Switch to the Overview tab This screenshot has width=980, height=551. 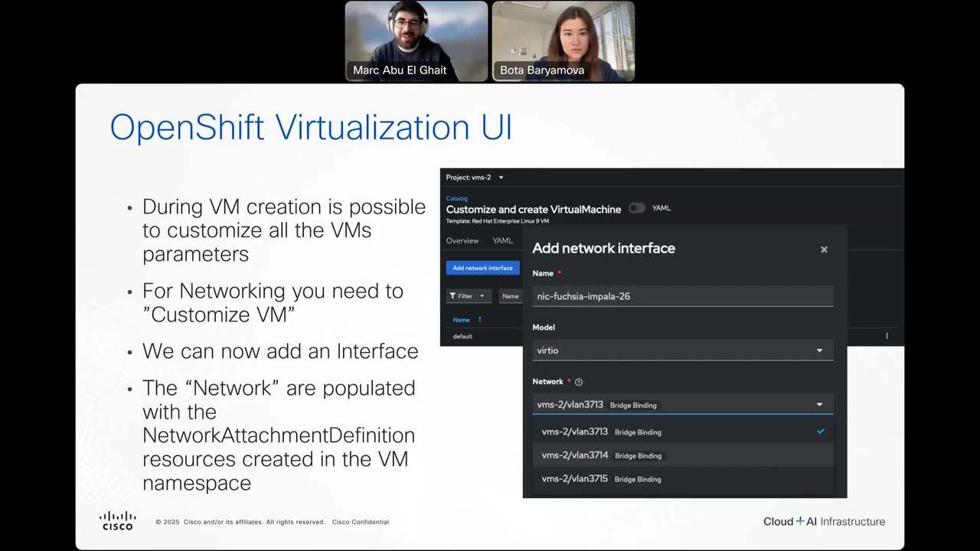click(462, 240)
